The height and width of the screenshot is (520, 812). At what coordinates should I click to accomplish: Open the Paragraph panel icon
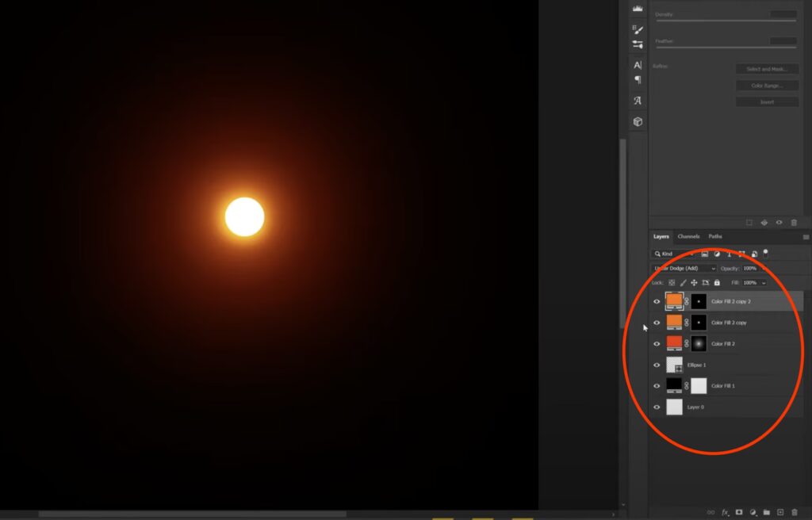tap(638, 80)
